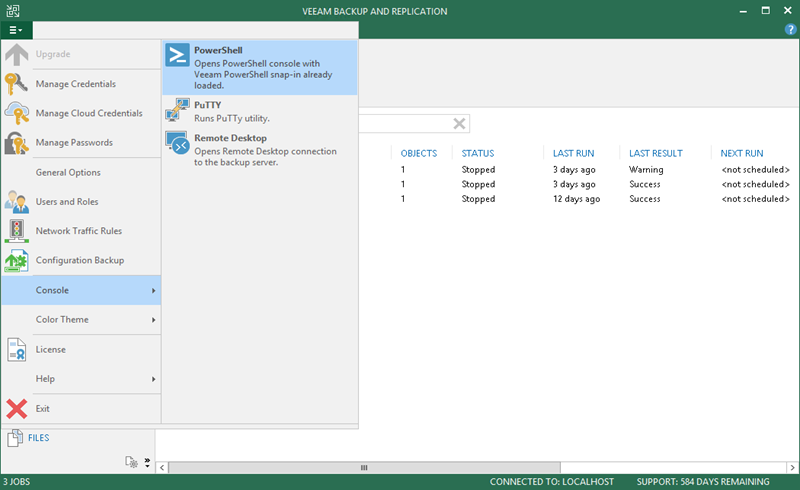Click the '12 days ago' last run cell
Image resolution: width=800 pixels, height=490 pixels.
(x=577, y=199)
